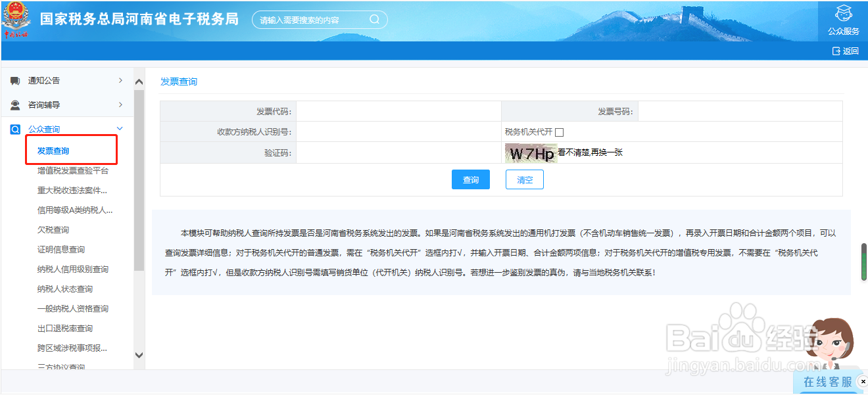868x395 pixels.
Task: Enable the 税务机关代开 checkbox
Action: (x=560, y=131)
